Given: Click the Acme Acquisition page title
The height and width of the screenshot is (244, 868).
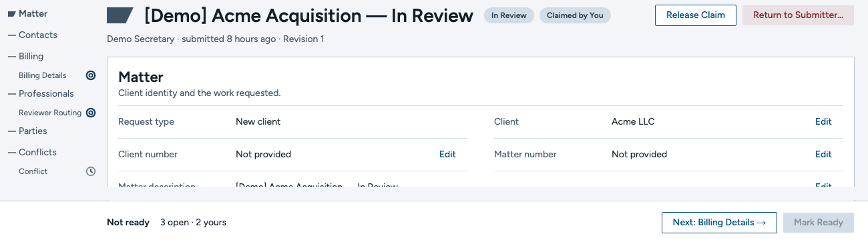Looking at the screenshot, I should (x=308, y=15).
